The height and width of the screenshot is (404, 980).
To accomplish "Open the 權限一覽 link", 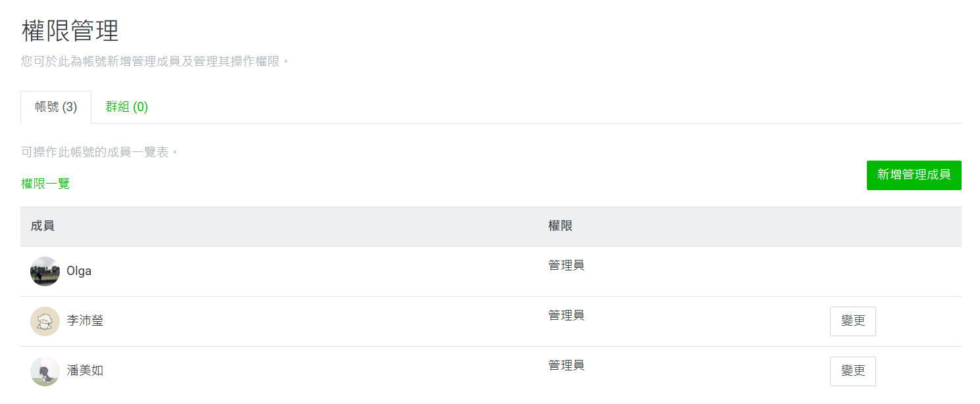I will point(45,184).
